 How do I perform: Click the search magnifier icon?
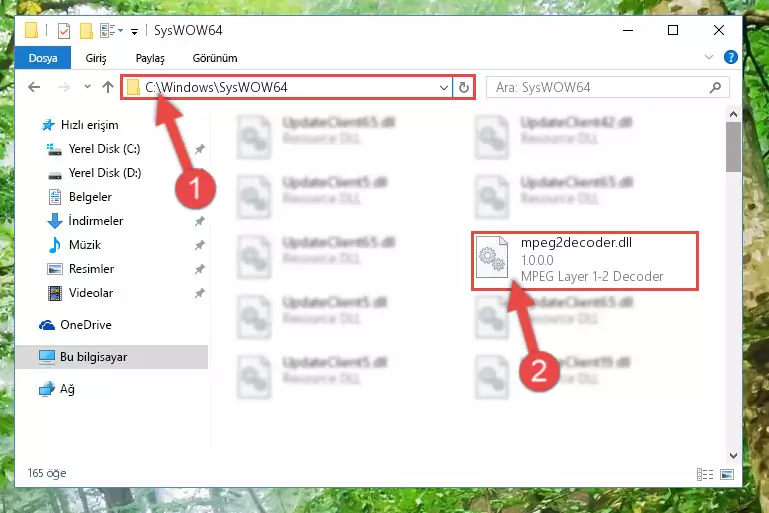(716, 88)
